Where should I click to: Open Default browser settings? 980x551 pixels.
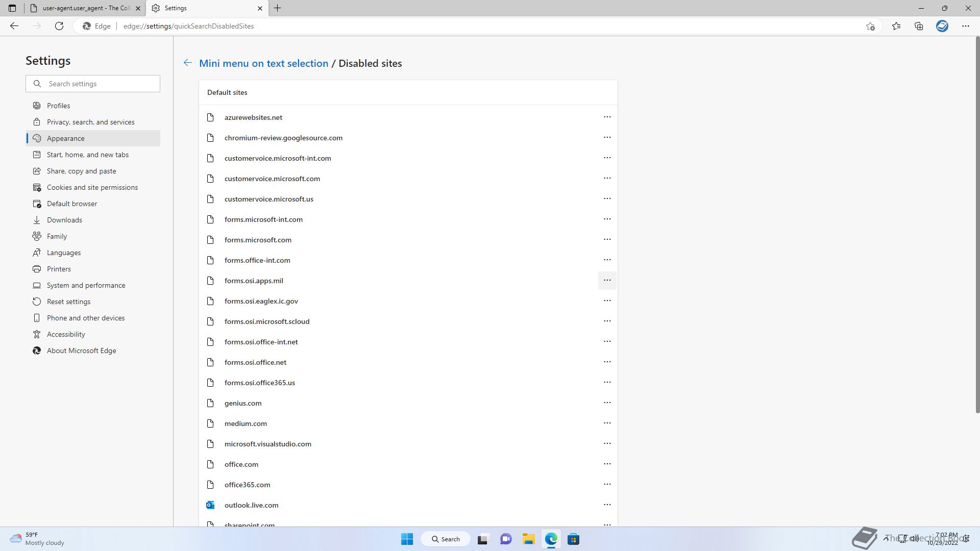(x=93, y=204)
